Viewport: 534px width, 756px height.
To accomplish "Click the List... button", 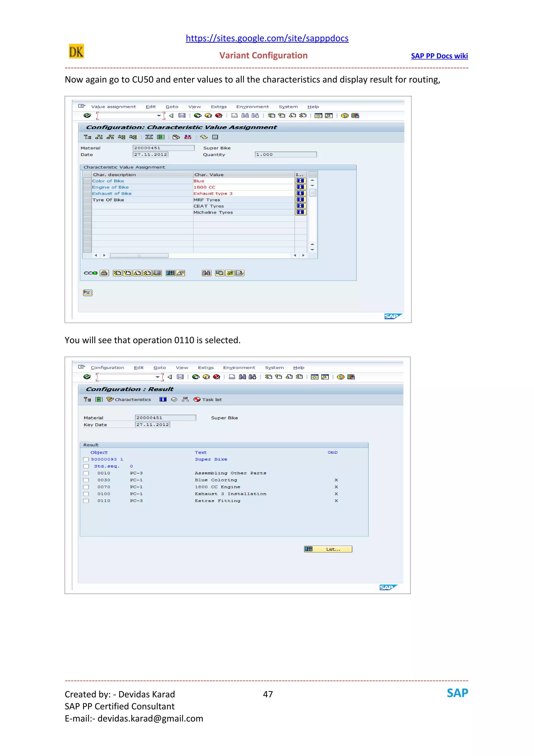I will tap(328, 549).
